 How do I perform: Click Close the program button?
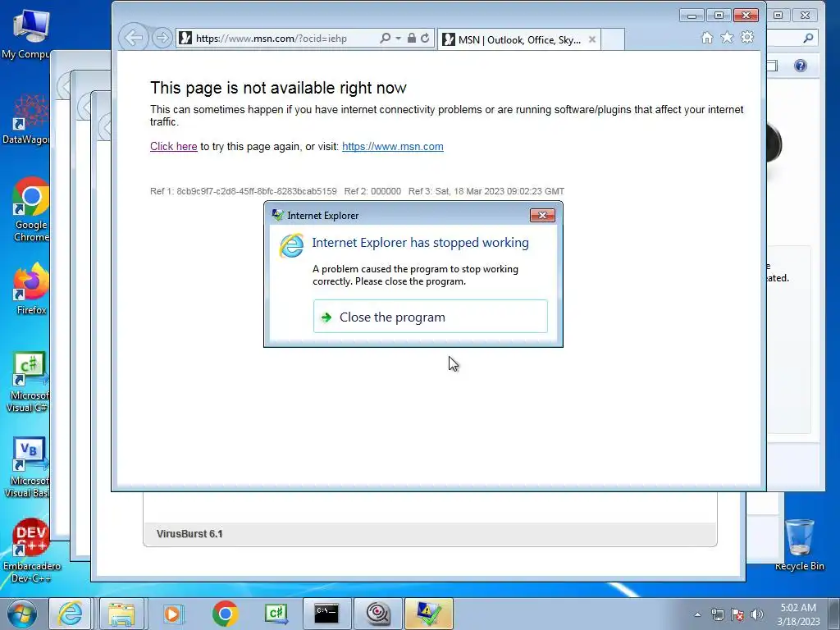[430, 317]
